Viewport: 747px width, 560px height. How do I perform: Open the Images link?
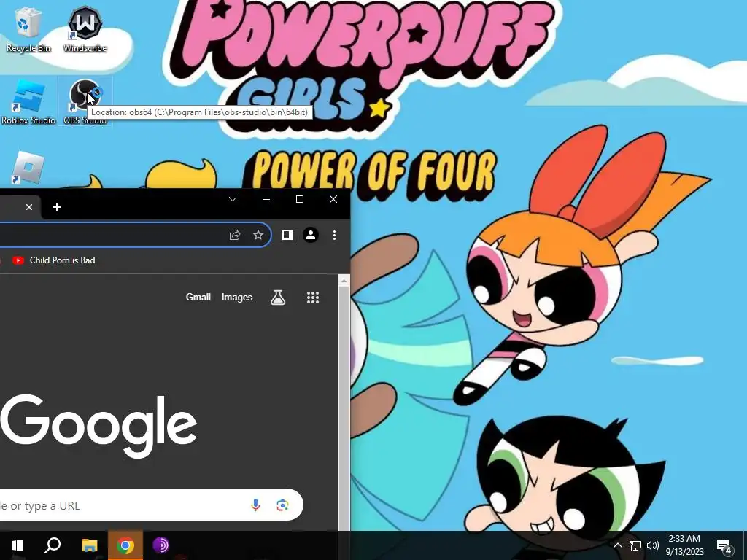237,297
